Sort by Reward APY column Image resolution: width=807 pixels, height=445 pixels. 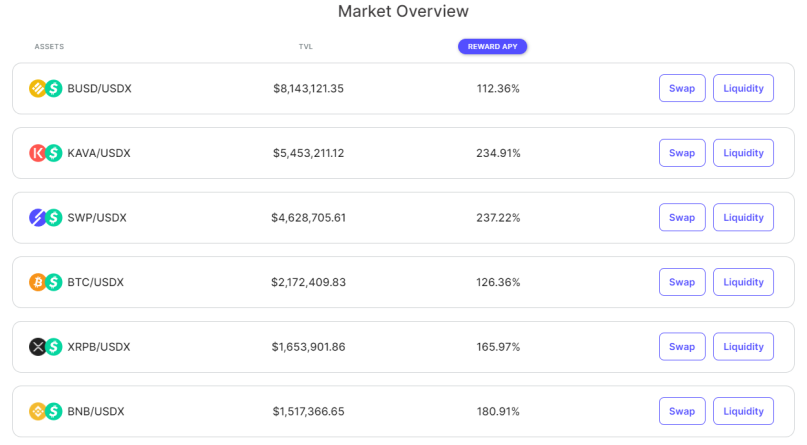[493, 46]
